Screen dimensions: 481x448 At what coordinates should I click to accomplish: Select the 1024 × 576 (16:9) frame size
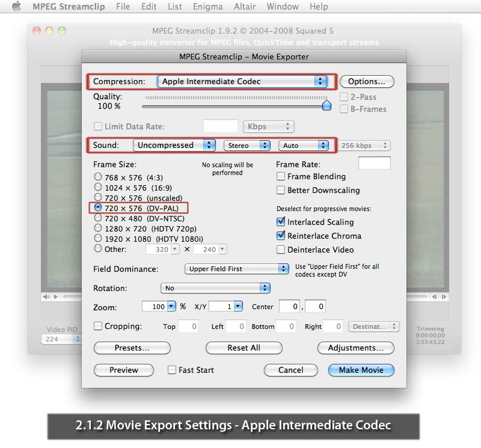tap(98, 187)
